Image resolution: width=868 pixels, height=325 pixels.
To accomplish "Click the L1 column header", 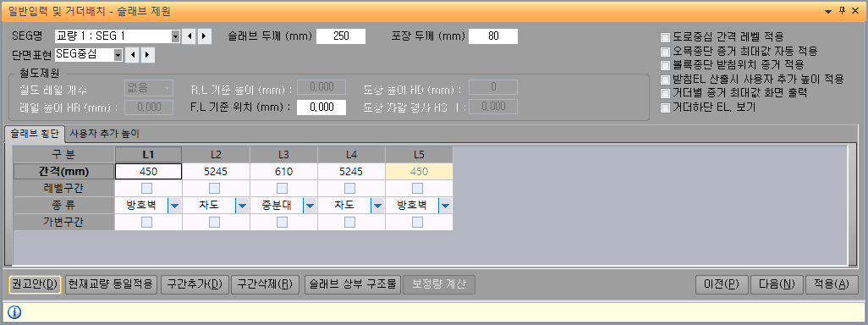I will click(148, 155).
